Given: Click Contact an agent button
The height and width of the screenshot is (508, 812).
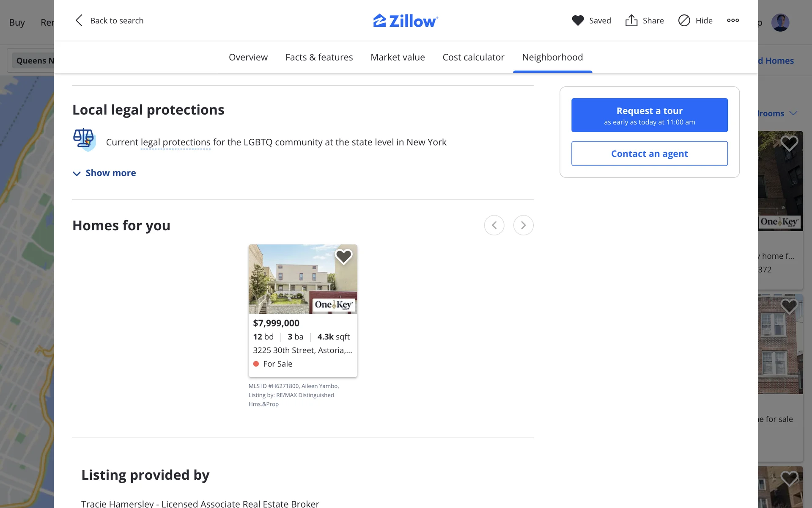Looking at the screenshot, I should 649,154.
